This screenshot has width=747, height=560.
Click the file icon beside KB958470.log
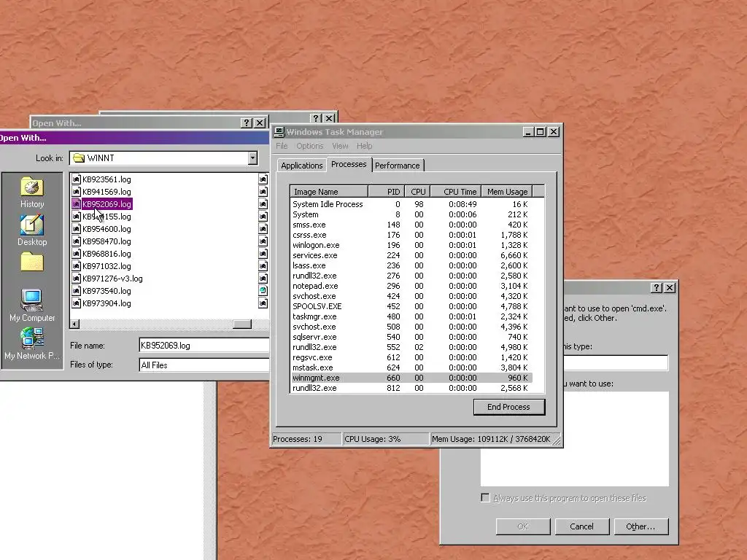pos(76,241)
